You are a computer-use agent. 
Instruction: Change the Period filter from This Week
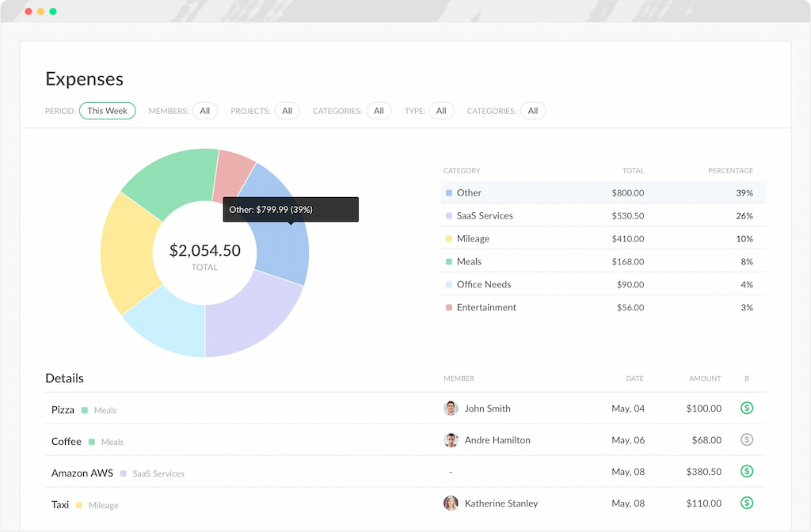click(107, 111)
